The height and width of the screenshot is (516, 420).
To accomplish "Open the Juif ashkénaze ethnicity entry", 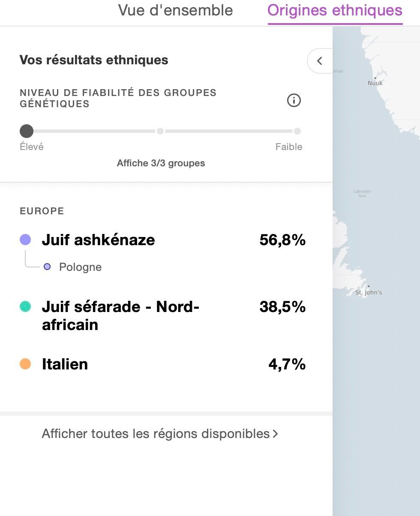I will click(98, 240).
